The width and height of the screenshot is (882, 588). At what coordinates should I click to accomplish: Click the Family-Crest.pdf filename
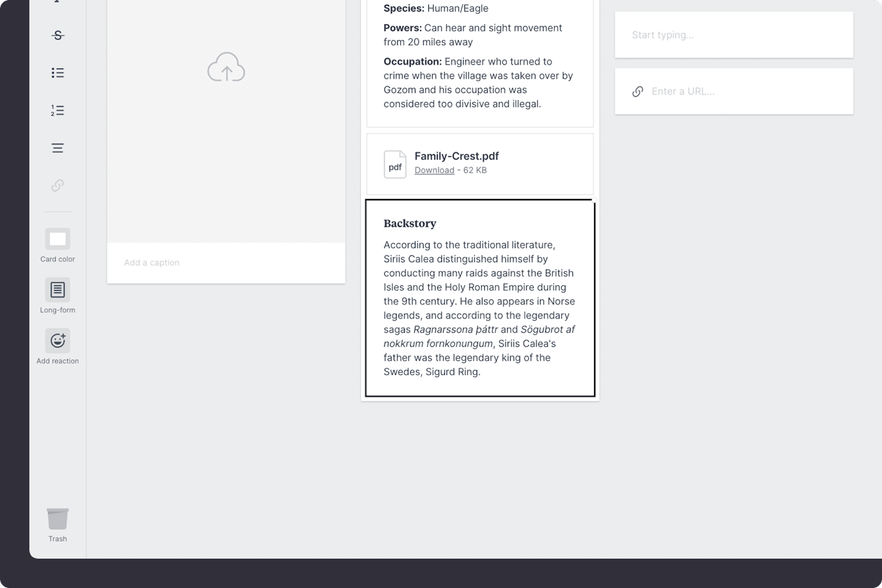pos(456,156)
